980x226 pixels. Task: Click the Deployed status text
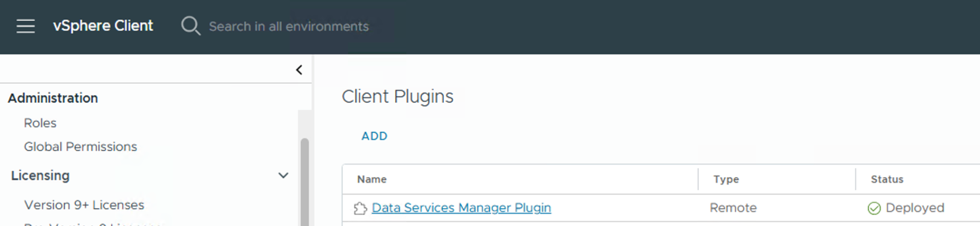point(914,208)
